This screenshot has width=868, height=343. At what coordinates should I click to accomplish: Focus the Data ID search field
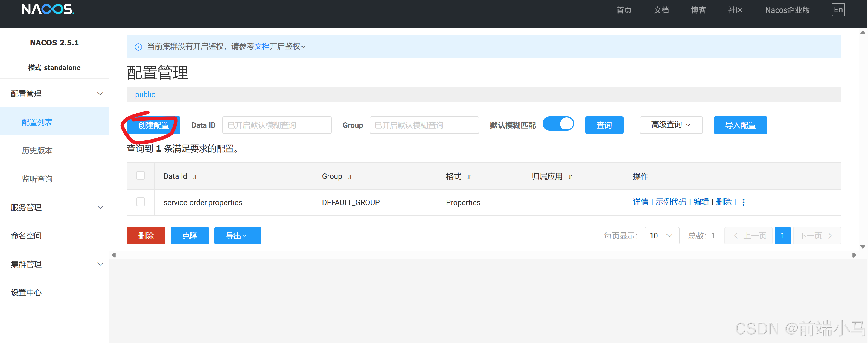pyautogui.click(x=277, y=125)
